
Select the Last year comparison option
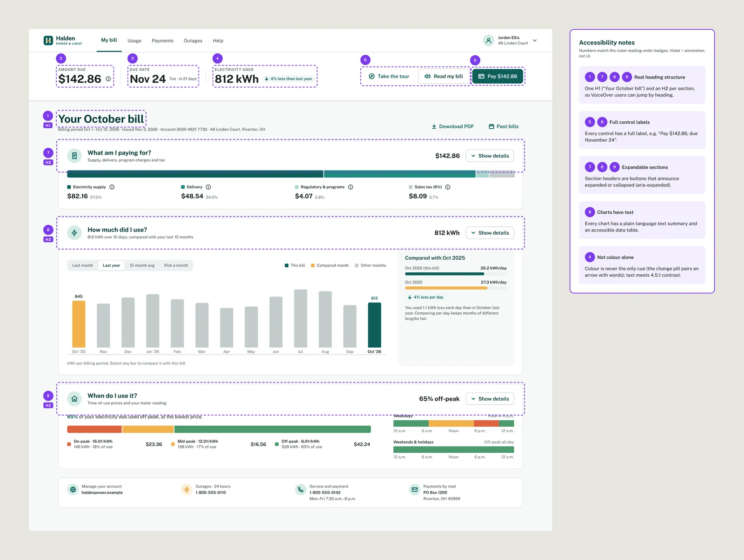tap(111, 265)
